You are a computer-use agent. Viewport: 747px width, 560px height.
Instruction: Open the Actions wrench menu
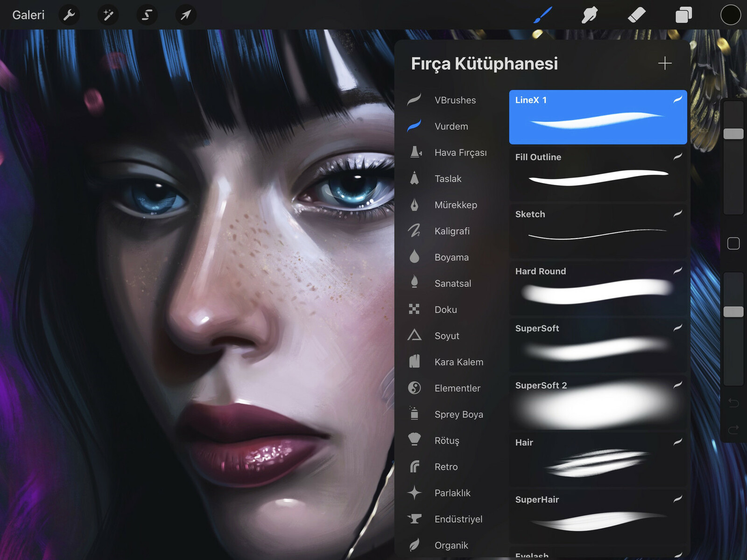(69, 15)
